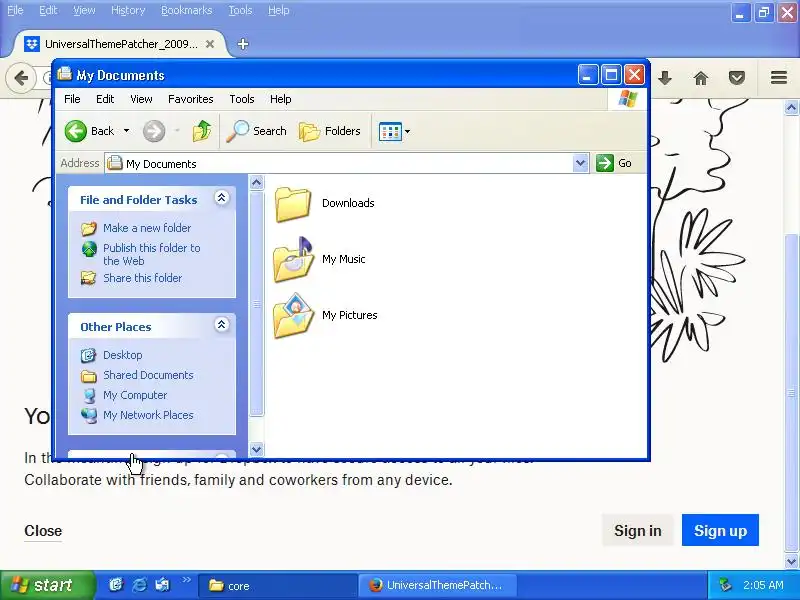Screen dimensions: 800x600
Task: Click the Windows start button
Action: [x=47, y=585]
